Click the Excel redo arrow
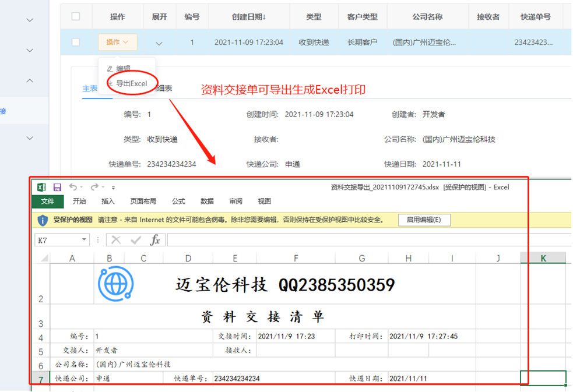Image resolution: width=573 pixels, height=392 pixels. click(x=94, y=187)
